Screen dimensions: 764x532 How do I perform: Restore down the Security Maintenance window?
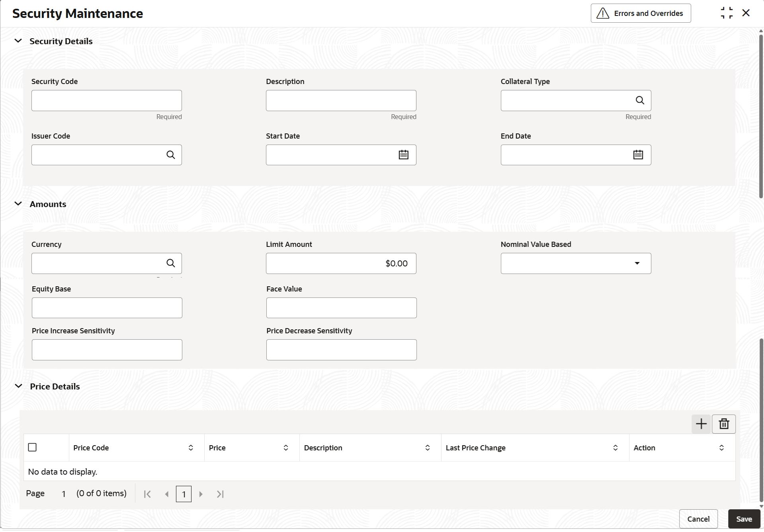click(x=727, y=13)
